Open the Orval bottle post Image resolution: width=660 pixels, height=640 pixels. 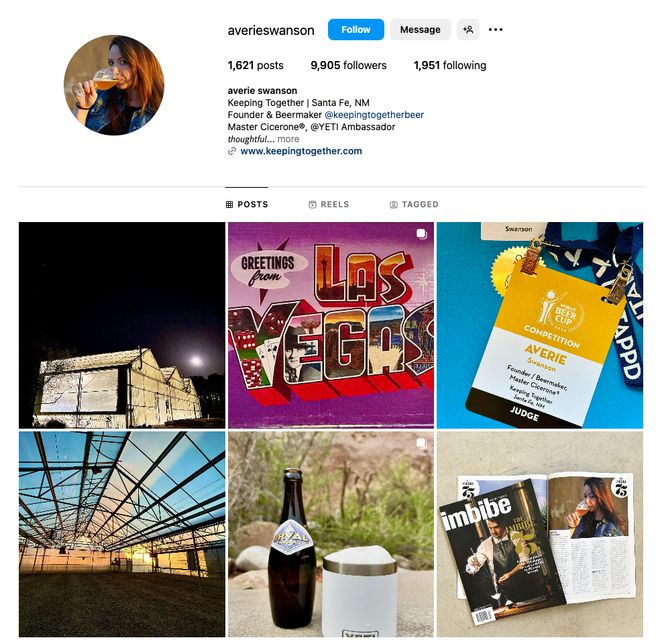click(331, 534)
